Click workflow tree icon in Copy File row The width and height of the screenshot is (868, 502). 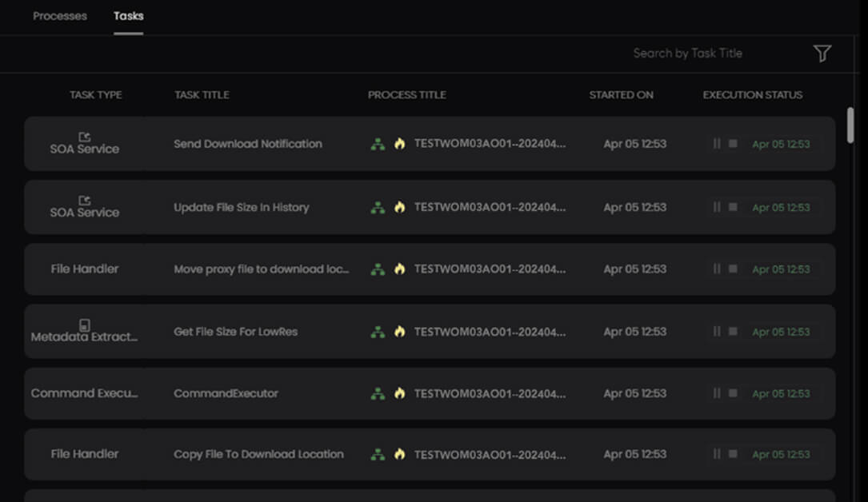[378, 455]
